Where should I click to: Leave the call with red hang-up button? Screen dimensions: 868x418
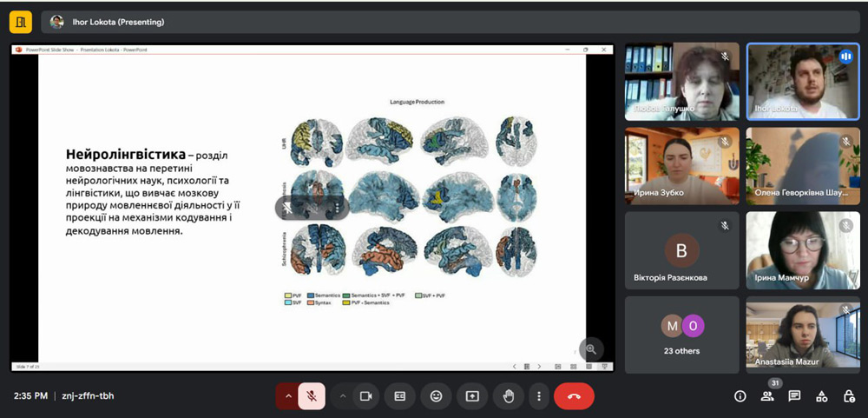574,396
